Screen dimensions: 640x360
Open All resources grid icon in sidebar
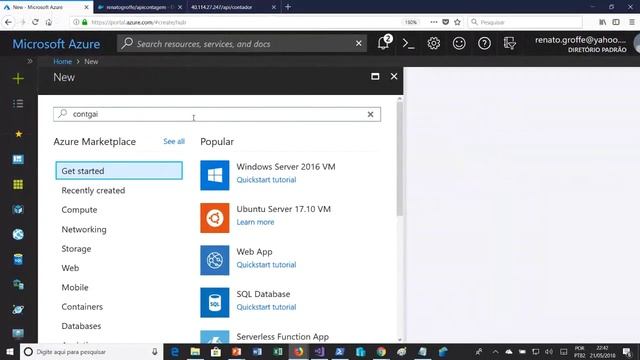pos(18,184)
